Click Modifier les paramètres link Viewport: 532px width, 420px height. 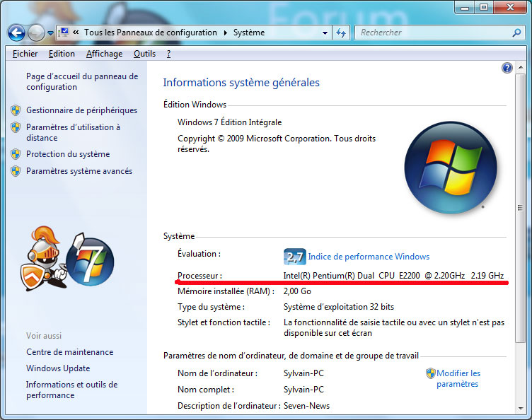point(458,379)
